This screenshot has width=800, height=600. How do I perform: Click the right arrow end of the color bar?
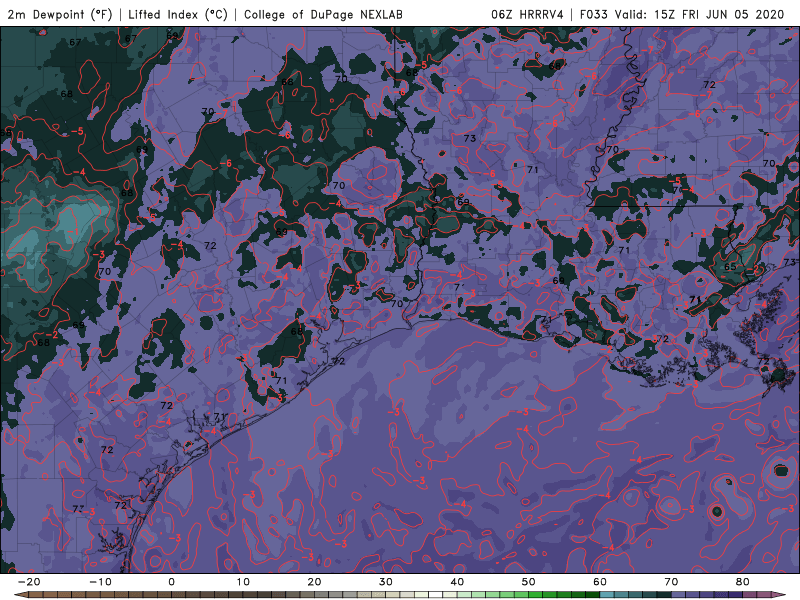(x=779, y=594)
